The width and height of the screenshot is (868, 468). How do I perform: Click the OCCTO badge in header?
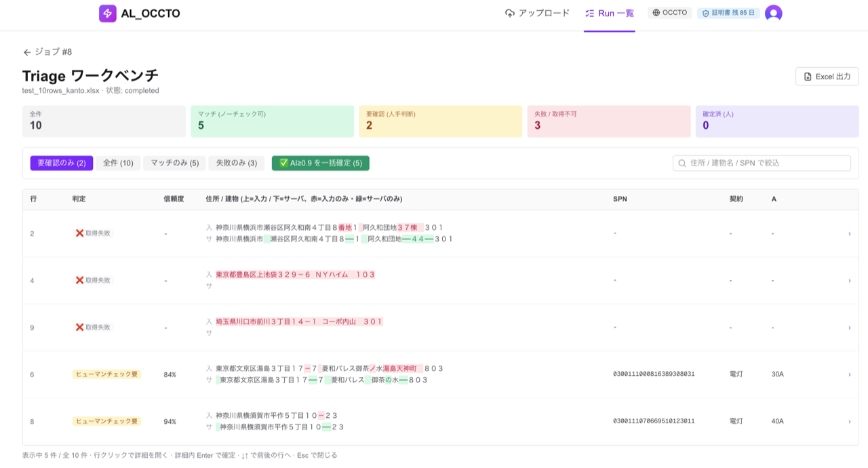tap(670, 13)
